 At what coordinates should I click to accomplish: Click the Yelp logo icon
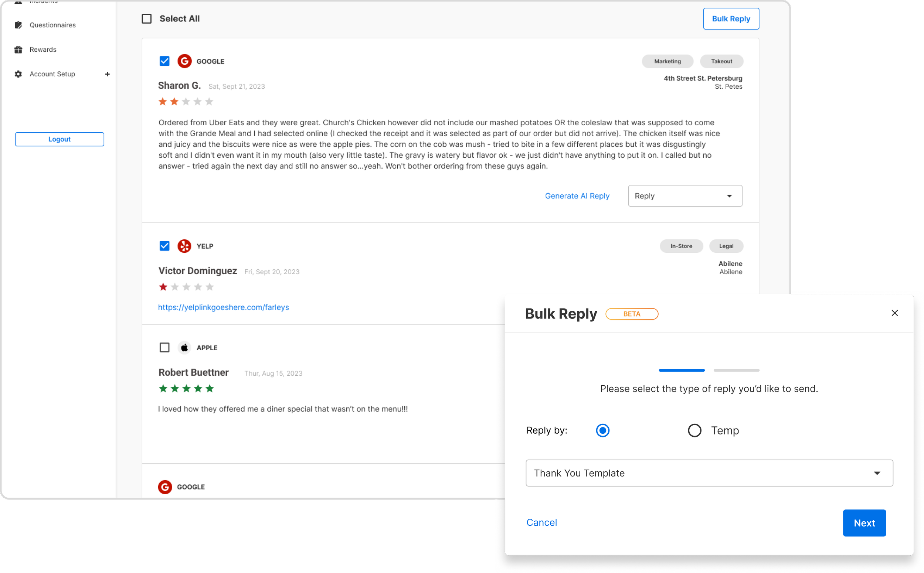[184, 246]
